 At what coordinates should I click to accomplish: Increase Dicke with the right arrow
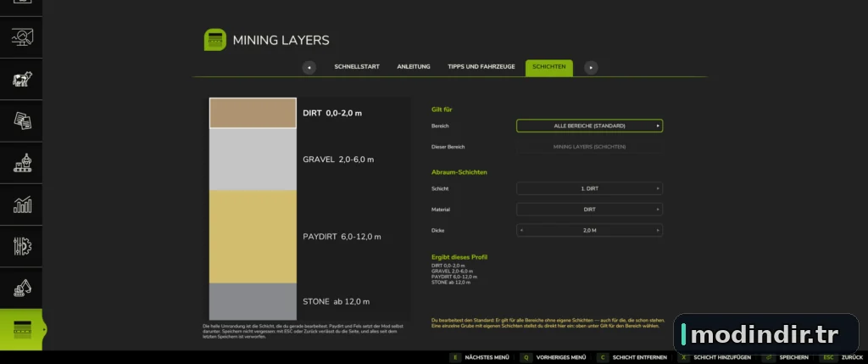[658, 230]
